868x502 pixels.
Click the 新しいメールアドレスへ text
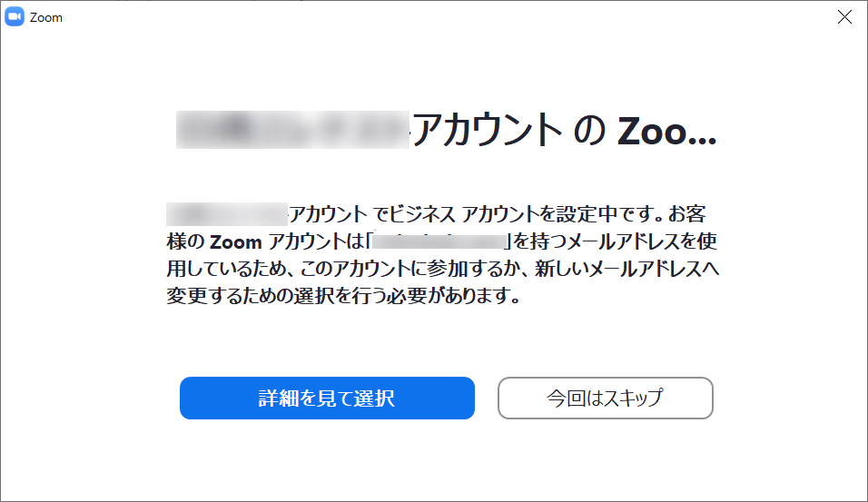point(626,269)
